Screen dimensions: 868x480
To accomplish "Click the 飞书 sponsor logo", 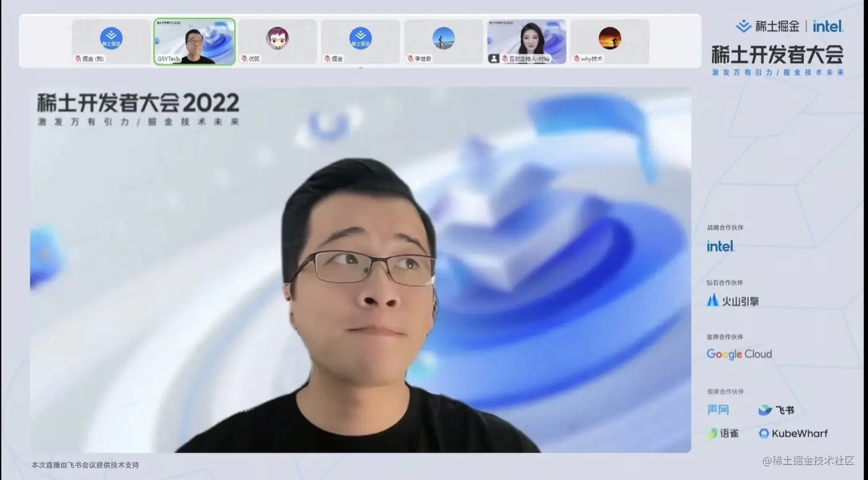I will point(776,410).
